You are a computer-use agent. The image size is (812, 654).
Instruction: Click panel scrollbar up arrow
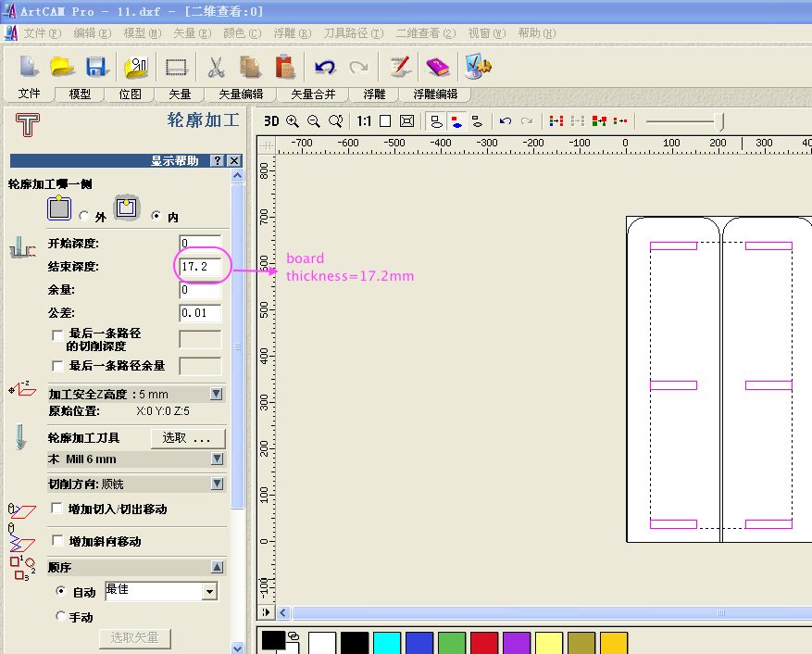click(x=237, y=176)
